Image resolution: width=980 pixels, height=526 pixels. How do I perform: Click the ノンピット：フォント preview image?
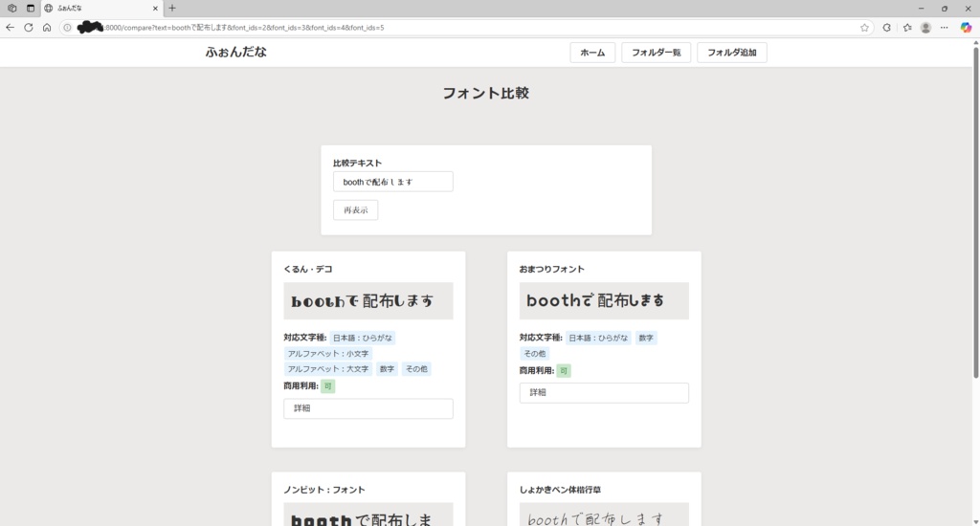tap(368, 515)
